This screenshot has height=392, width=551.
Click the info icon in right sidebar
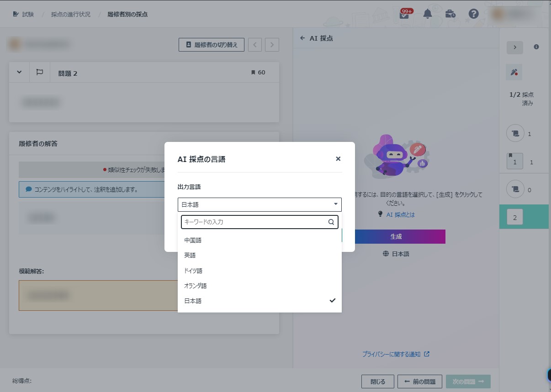(x=536, y=47)
